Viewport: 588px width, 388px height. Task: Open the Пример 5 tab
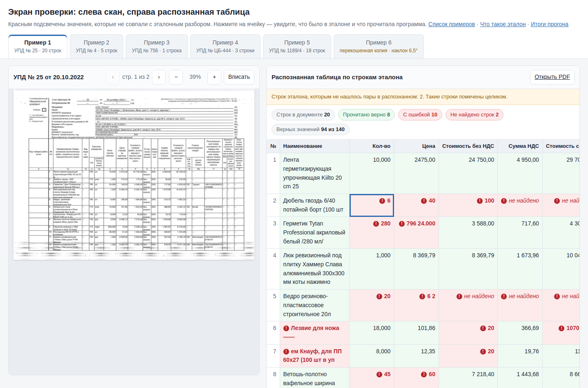(297, 47)
